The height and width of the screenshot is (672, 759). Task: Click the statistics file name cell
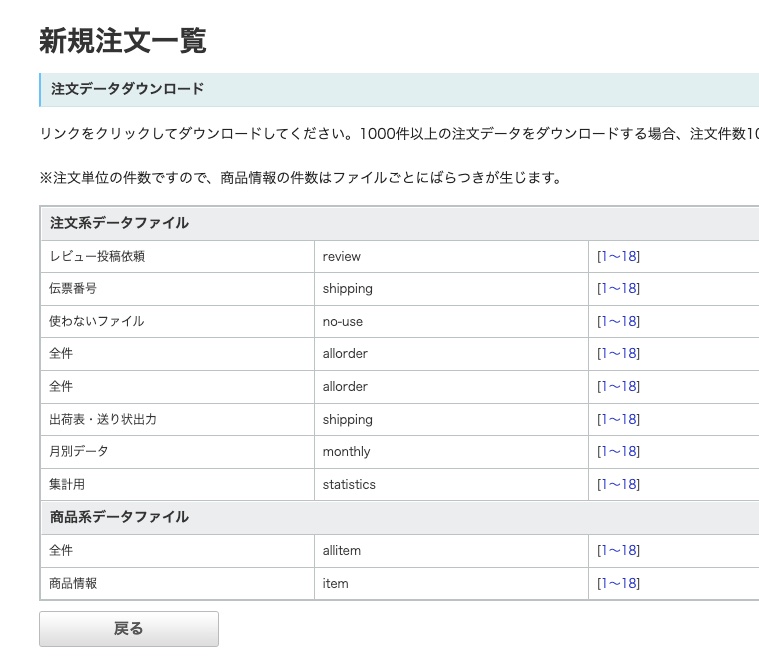pos(349,484)
